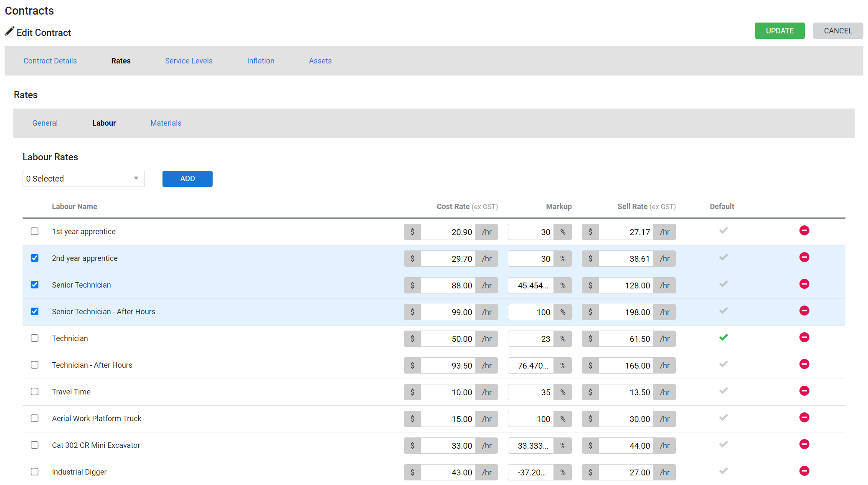
Task: Edit the Senior Technician sell rate field
Action: (626, 285)
